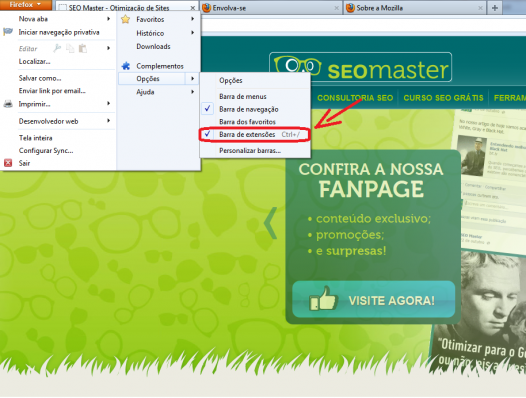Image resolution: width=526 pixels, height=398 pixels.
Task: Open Histórico menu entry
Action: [x=150, y=33]
